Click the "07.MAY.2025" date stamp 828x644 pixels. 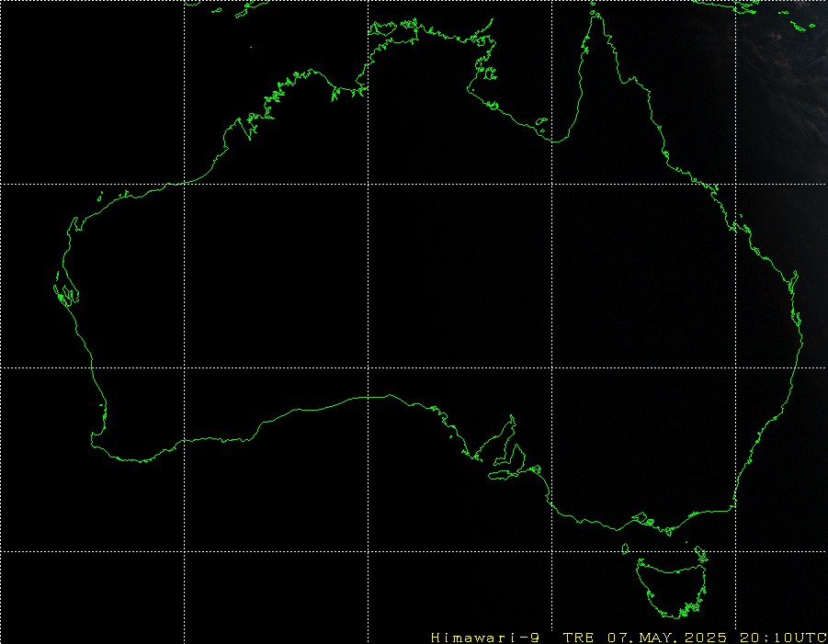(x=667, y=638)
